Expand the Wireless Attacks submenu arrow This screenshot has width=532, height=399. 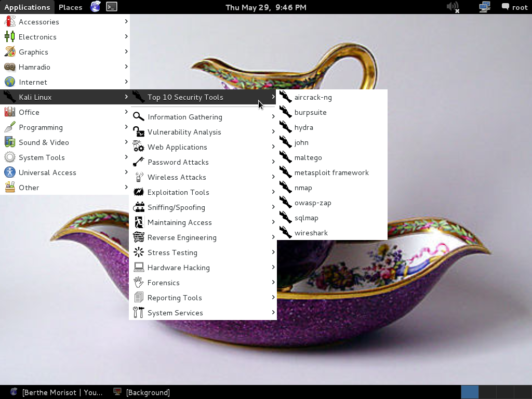click(273, 177)
